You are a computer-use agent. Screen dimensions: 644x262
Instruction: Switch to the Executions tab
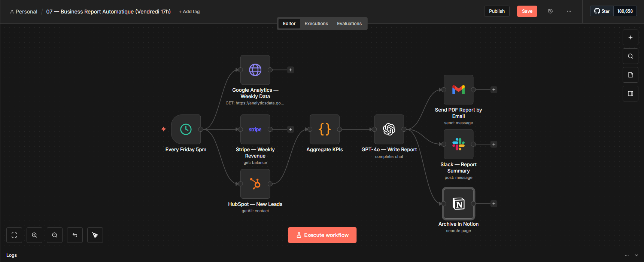pos(316,24)
